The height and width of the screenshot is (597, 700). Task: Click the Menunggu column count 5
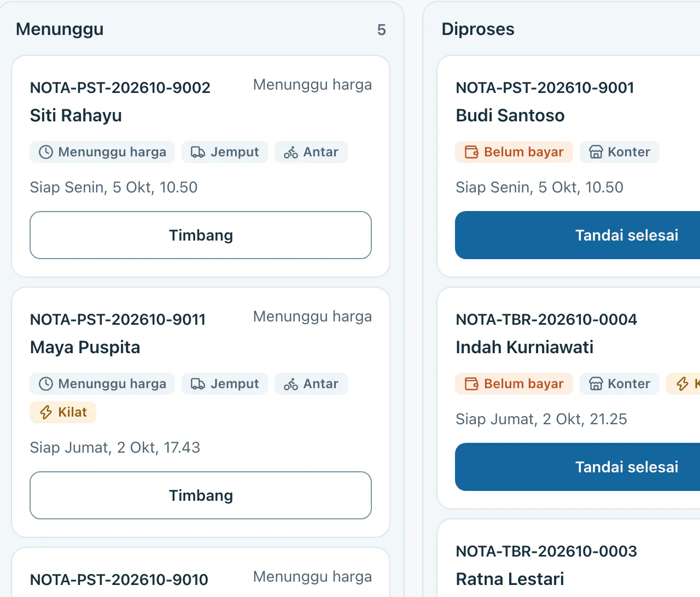point(382,30)
